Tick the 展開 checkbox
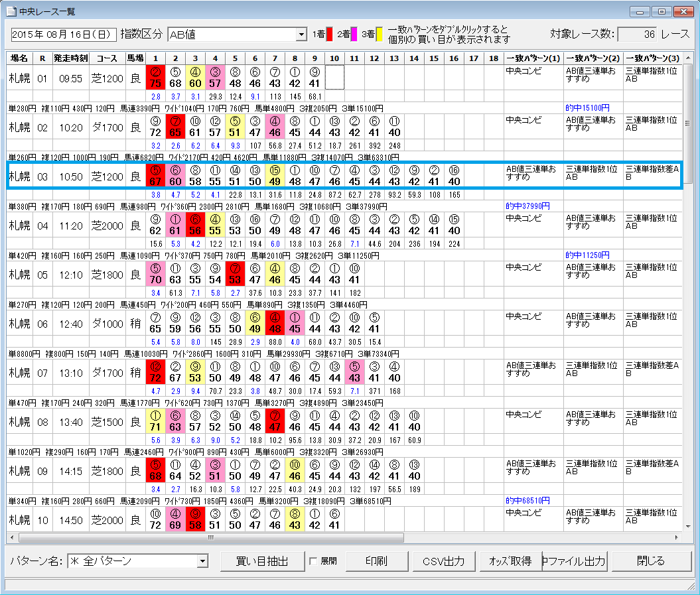The height and width of the screenshot is (595, 700). [x=313, y=561]
